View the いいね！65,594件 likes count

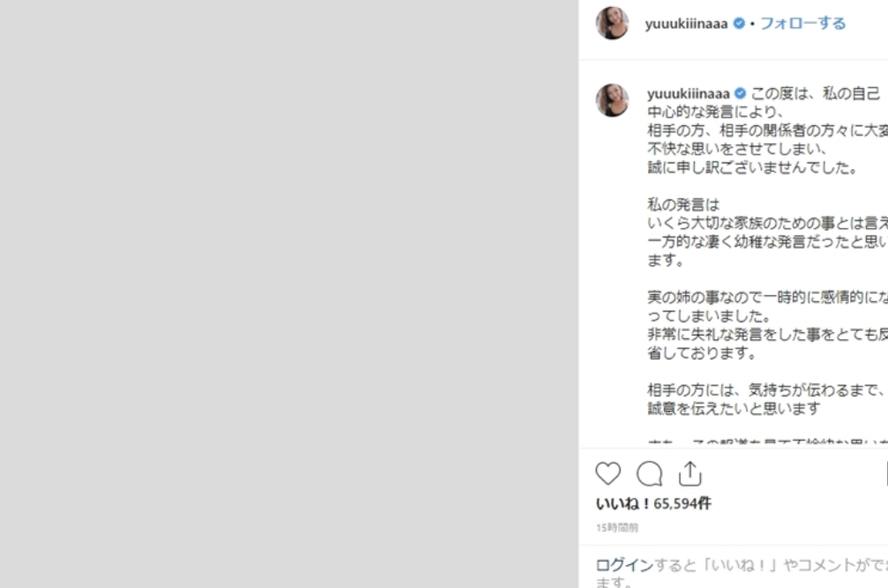click(653, 503)
